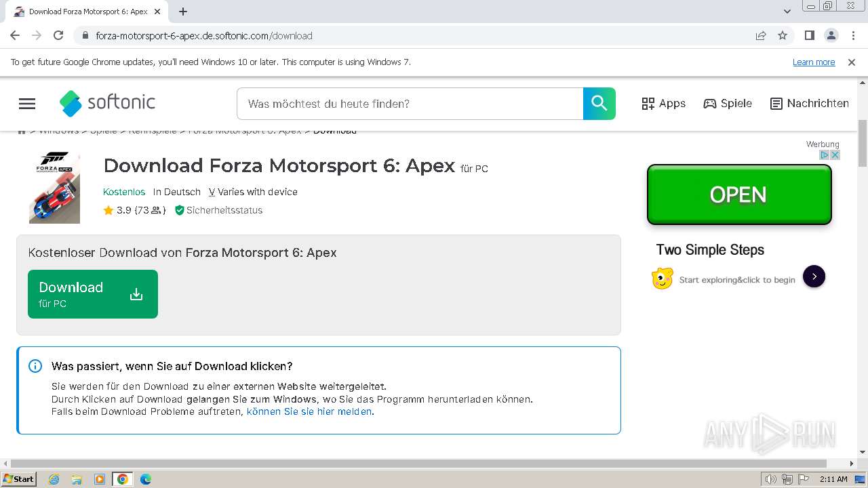Open the media player taskbar icon
The image size is (868, 488).
(x=100, y=479)
